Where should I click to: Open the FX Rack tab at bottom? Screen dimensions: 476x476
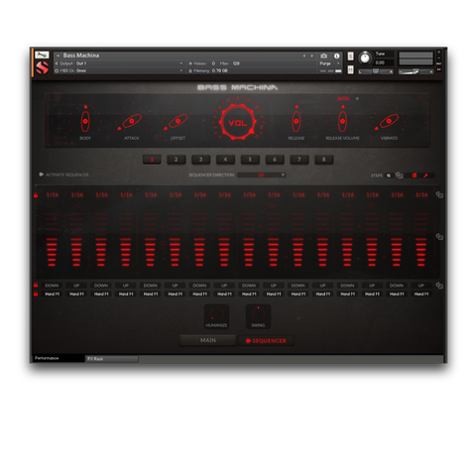[112, 359]
